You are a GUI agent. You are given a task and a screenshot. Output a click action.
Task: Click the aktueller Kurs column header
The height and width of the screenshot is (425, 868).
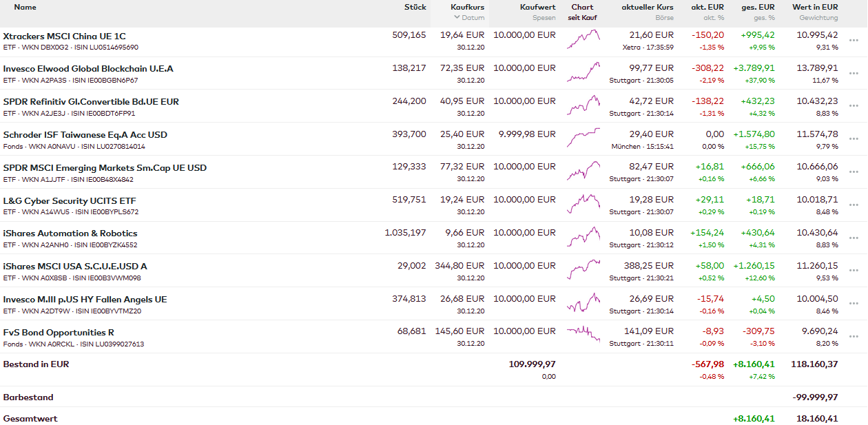click(x=647, y=7)
